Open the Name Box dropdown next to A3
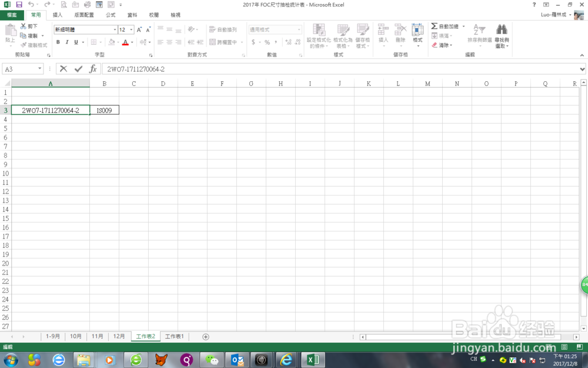Screen dimensions: 588x368 [39, 69]
